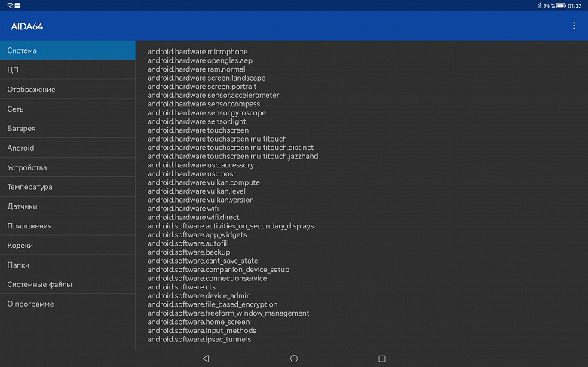Select android.hardware.opengles.aep entry
The height and width of the screenshot is (367, 588).
(200, 60)
